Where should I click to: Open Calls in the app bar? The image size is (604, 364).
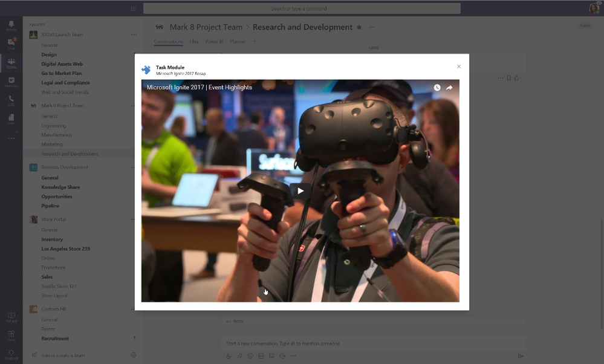(11, 101)
